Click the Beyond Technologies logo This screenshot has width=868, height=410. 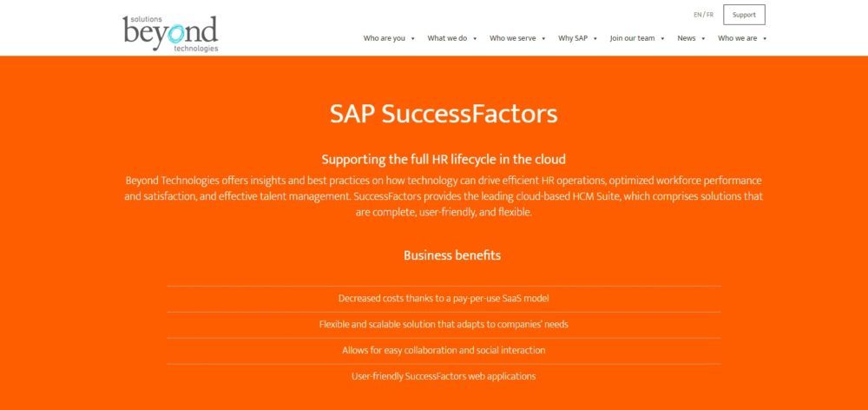[170, 33]
